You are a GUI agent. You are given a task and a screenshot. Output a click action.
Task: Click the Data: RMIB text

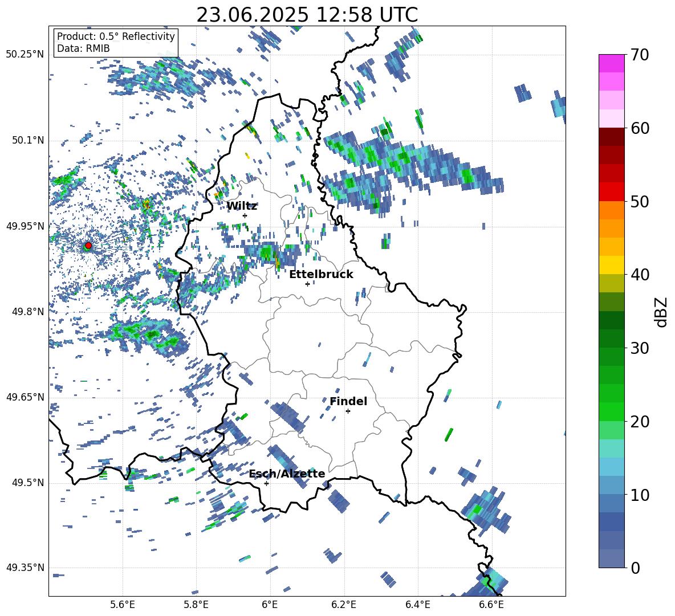(x=83, y=48)
